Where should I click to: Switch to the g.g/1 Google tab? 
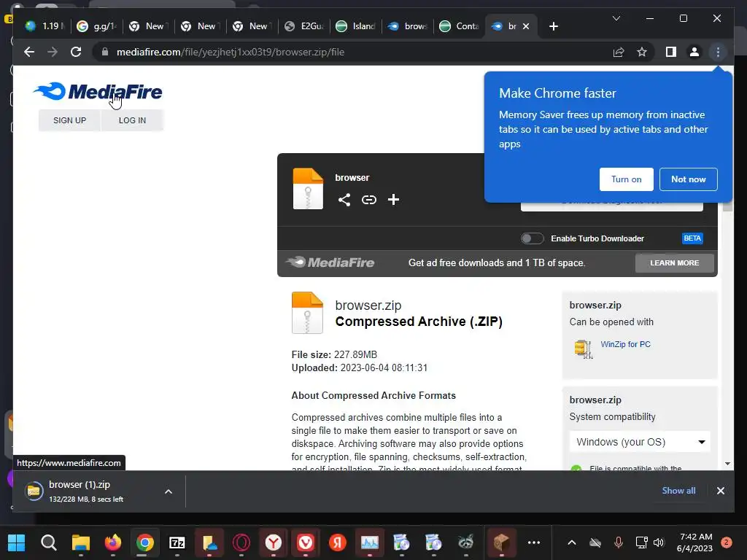click(x=97, y=26)
